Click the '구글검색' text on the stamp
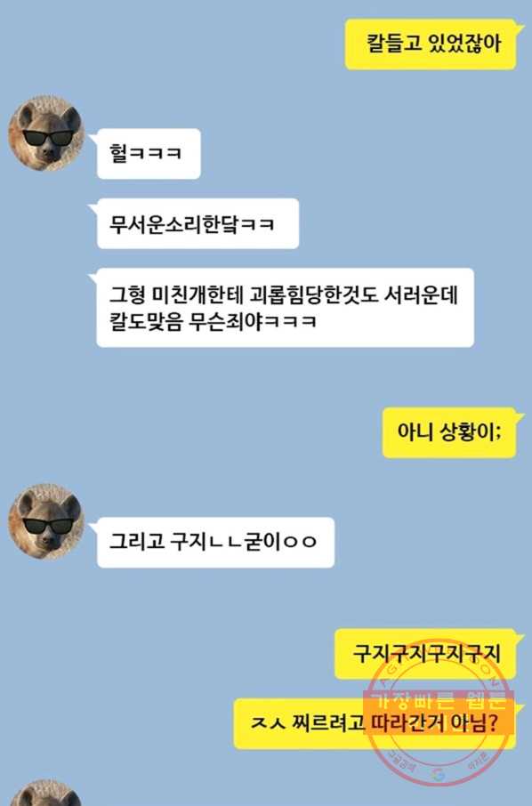The width and height of the screenshot is (532, 806). [x=401, y=761]
